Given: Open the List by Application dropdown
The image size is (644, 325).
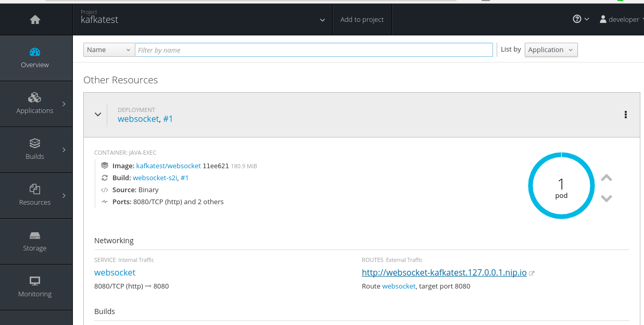Looking at the screenshot, I should (551, 50).
